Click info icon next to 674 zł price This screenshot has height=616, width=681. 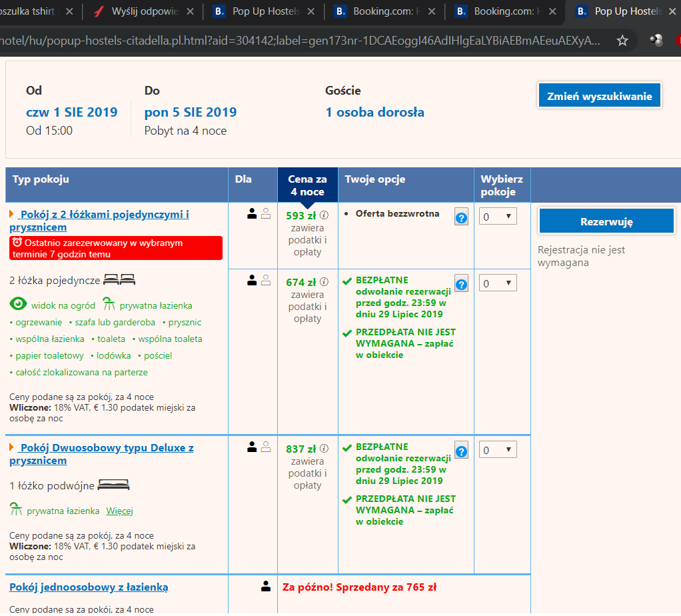[324, 283]
